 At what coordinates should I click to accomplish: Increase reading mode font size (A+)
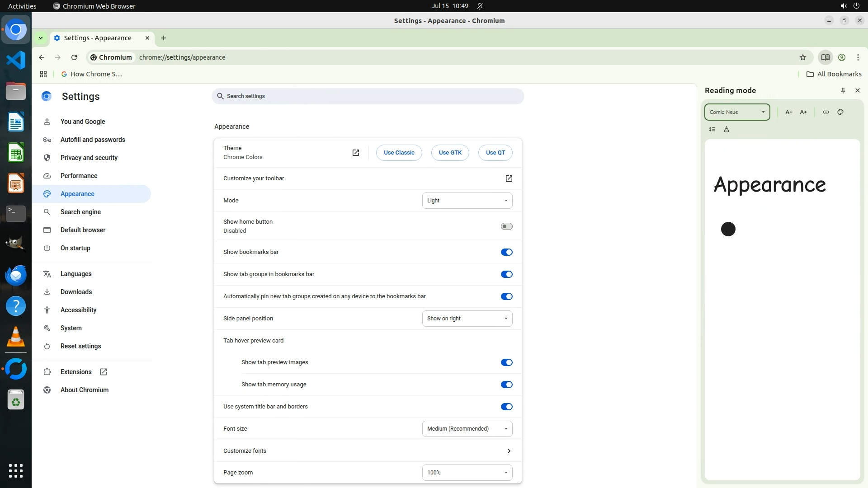[803, 112]
